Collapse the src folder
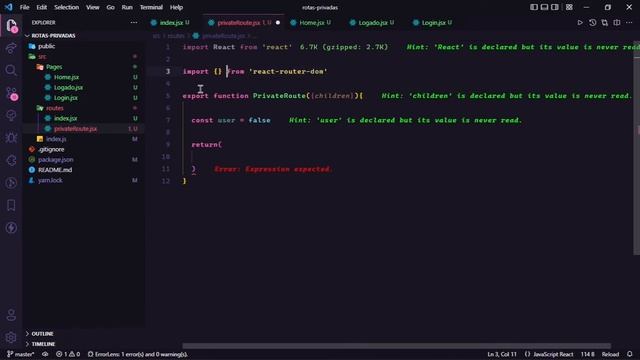Image resolution: width=640 pixels, height=360 pixels. [x=42, y=56]
